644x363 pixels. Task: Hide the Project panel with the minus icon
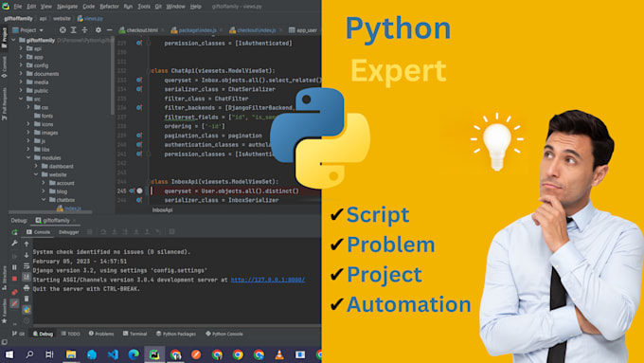pos(109,30)
